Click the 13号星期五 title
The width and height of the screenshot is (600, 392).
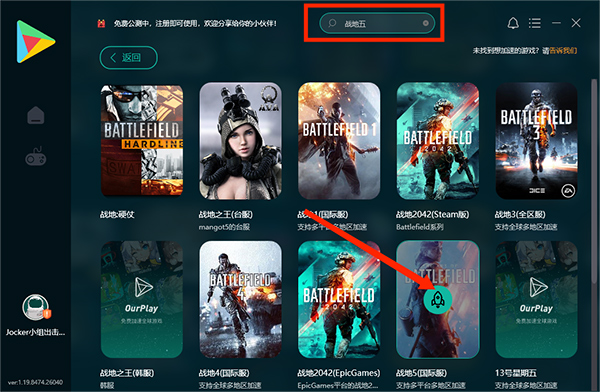click(x=516, y=373)
